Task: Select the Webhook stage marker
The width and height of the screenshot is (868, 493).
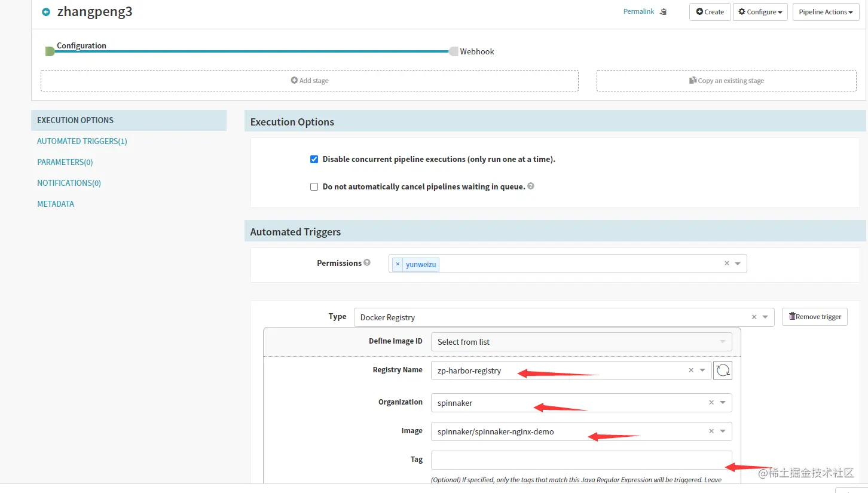Action: pyautogui.click(x=454, y=51)
